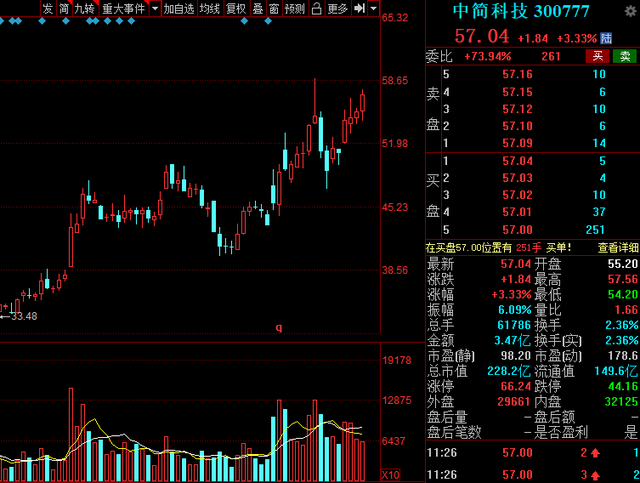Select buy level 2 price 57.03
Screen dimensions: 640x483
pyautogui.click(x=517, y=178)
